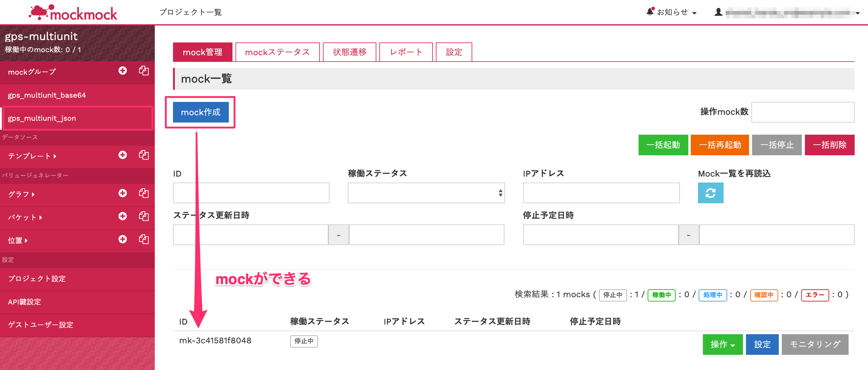Image resolution: width=868 pixels, height=370 pixels.
Task: Click the plus icon beside mockグループ
Action: coord(123,71)
